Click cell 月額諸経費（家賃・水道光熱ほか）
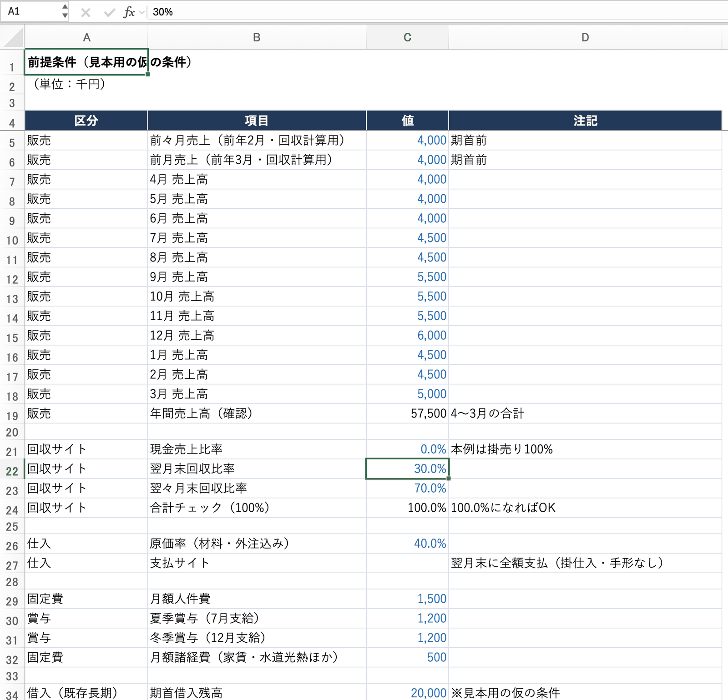This screenshot has width=728, height=700. click(x=257, y=658)
